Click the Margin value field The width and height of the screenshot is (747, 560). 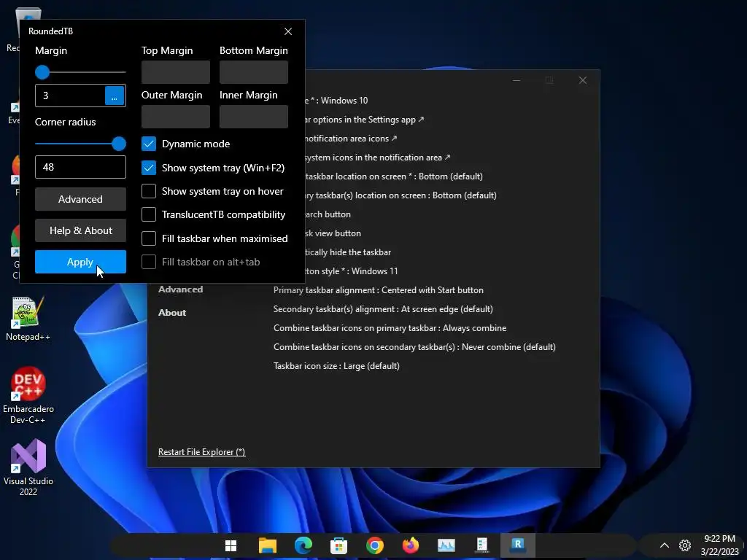click(70, 96)
